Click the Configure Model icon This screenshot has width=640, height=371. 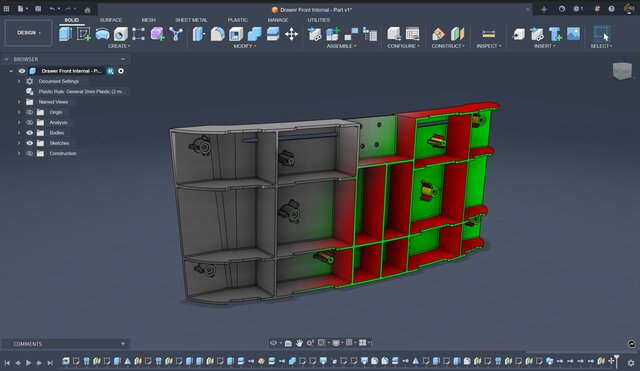pos(394,34)
